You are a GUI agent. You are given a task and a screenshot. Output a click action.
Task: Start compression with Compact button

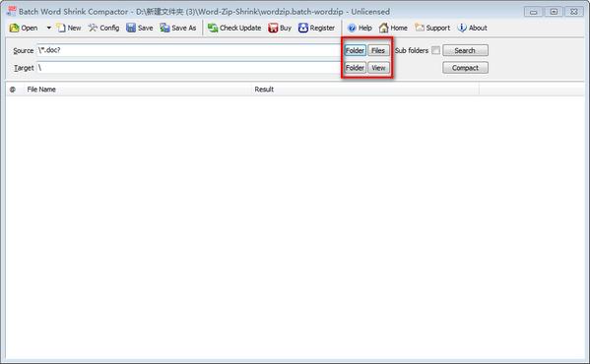[x=465, y=68]
